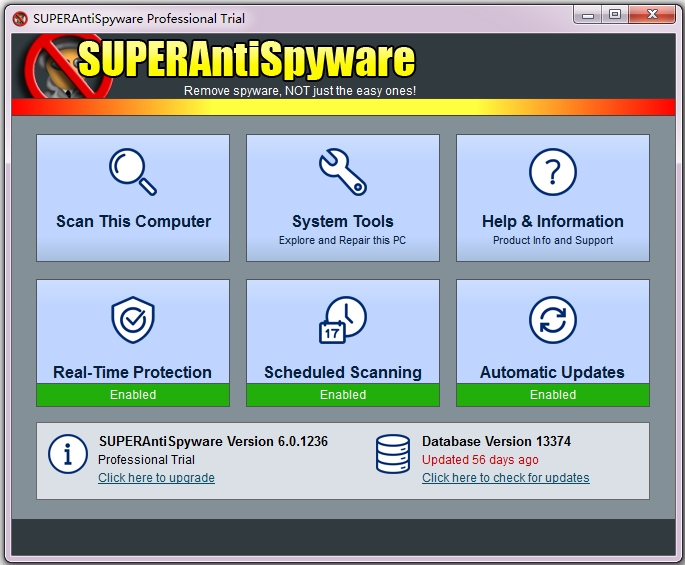Click the Explore and Repair this PC text
This screenshot has width=685, height=565.
(x=342, y=240)
